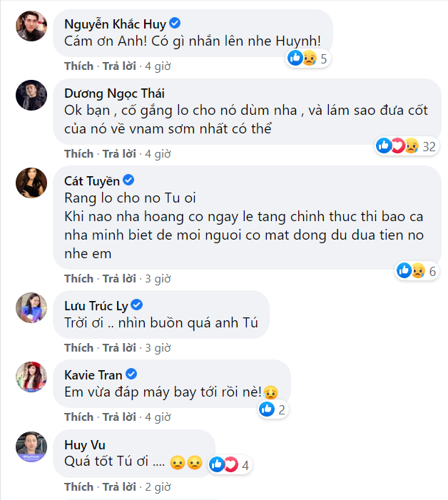Click Nguyễn Khắc Huy's profile picture

pyautogui.click(x=31, y=26)
